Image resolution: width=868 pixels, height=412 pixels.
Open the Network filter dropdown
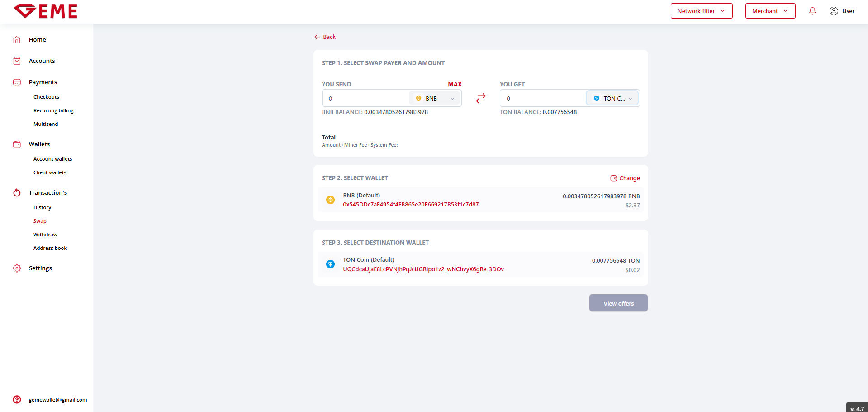701,11
